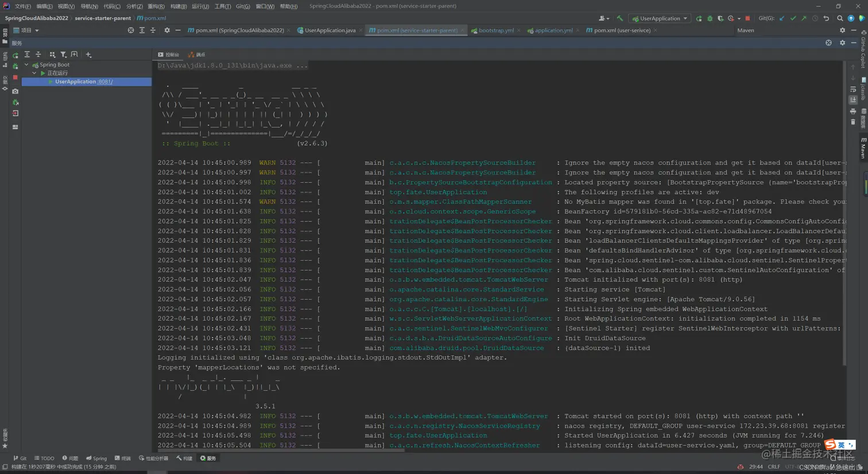Switch to pom.xml (user-serivce) tab
The image size is (868, 474).
(622, 30)
